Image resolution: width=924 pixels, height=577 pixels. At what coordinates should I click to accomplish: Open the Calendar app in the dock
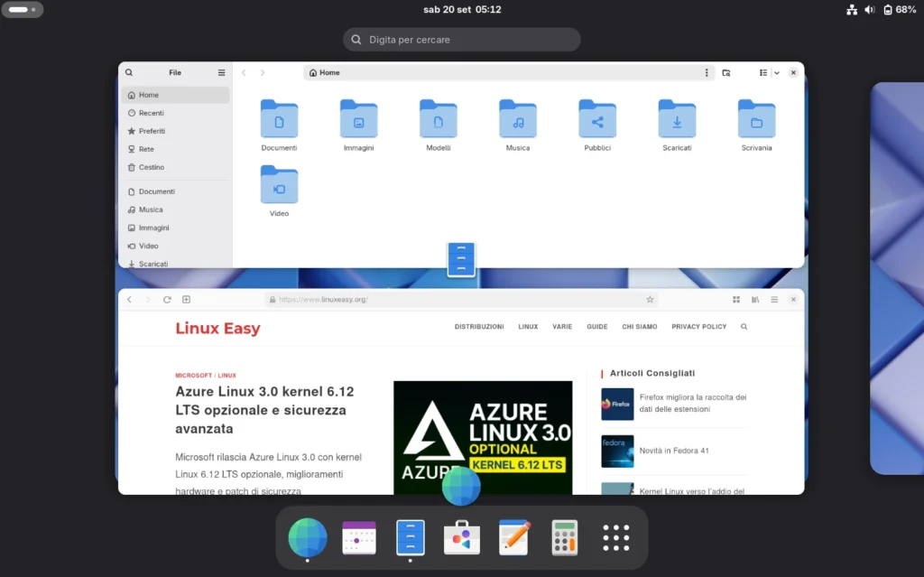(x=358, y=537)
